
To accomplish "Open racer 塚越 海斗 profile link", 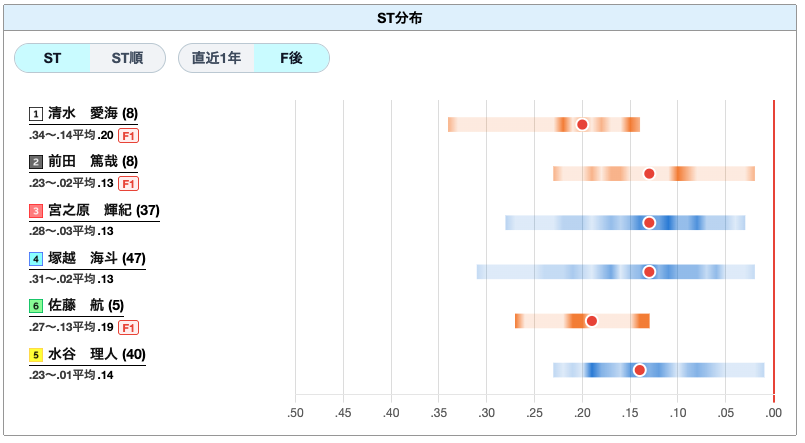I will pyautogui.click(x=97, y=258).
